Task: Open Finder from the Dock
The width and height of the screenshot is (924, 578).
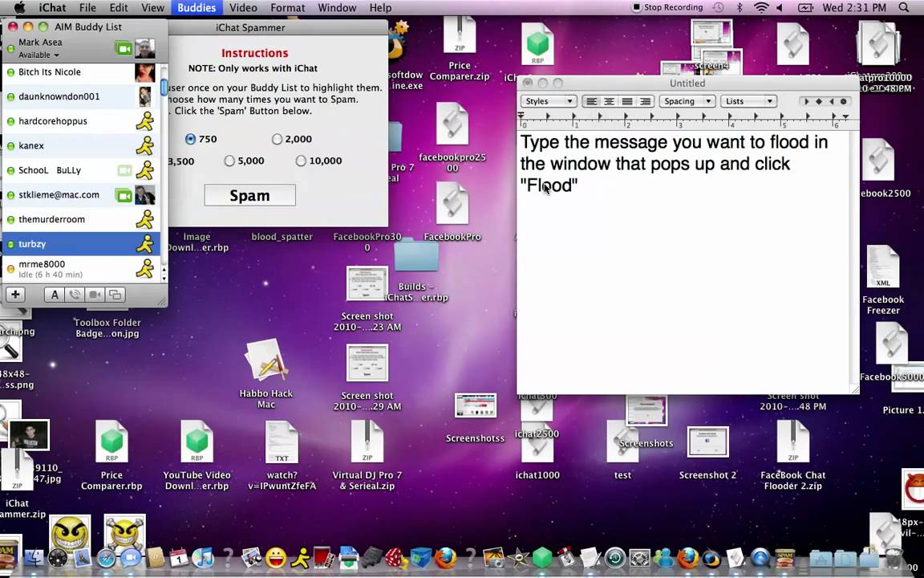Action: point(34,557)
